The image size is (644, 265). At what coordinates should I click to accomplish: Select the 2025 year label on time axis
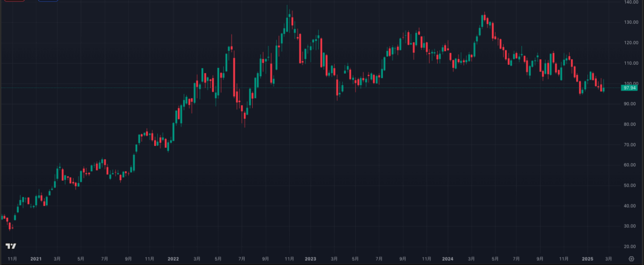click(588, 259)
